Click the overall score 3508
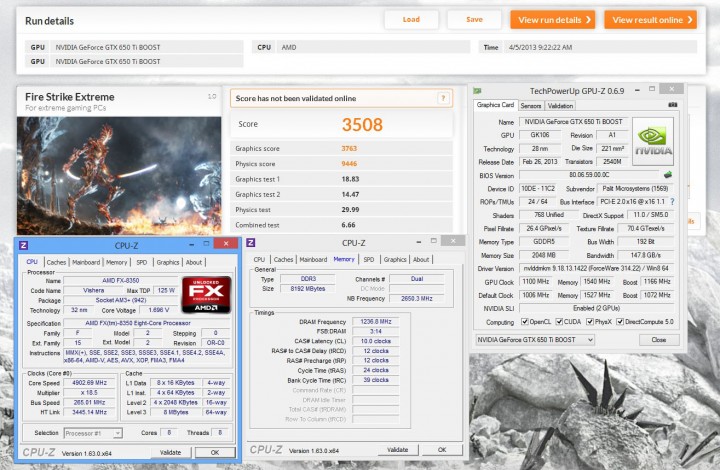The height and width of the screenshot is (470, 720). (362, 124)
